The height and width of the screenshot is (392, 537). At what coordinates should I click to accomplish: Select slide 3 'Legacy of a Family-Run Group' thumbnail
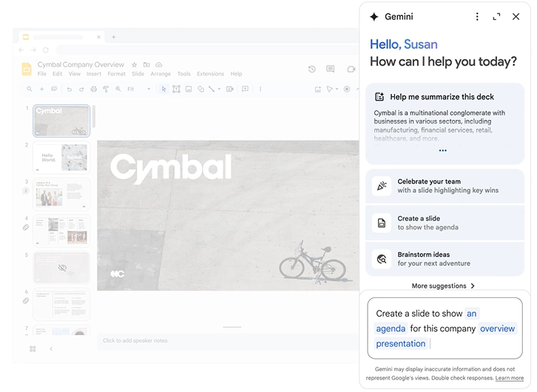coord(61,194)
